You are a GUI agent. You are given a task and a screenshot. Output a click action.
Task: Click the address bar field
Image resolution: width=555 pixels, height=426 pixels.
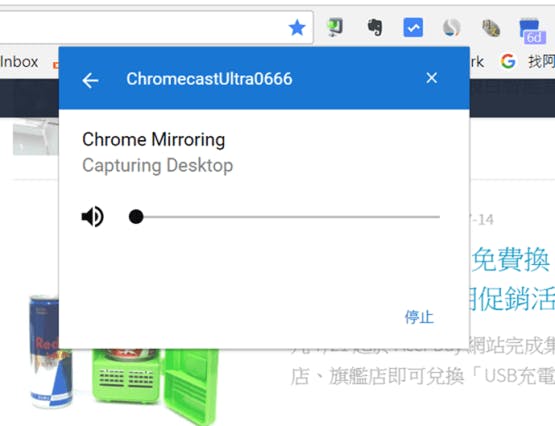click(156, 28)
